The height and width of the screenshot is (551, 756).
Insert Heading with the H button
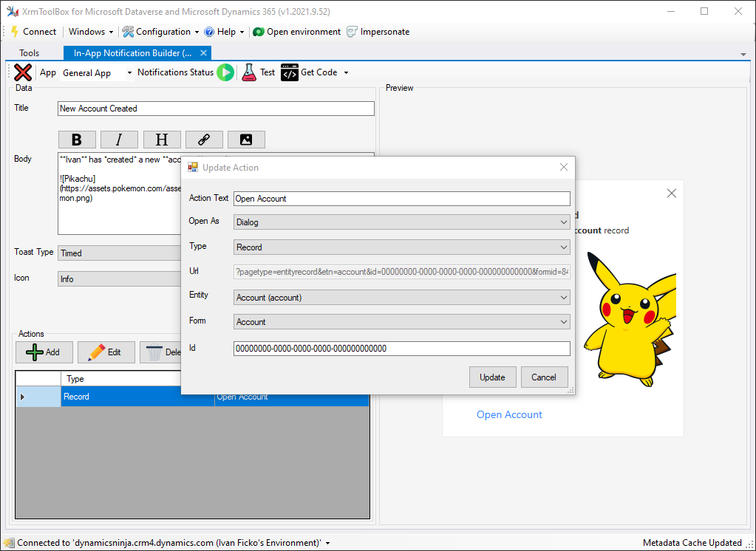coord(162,140)
